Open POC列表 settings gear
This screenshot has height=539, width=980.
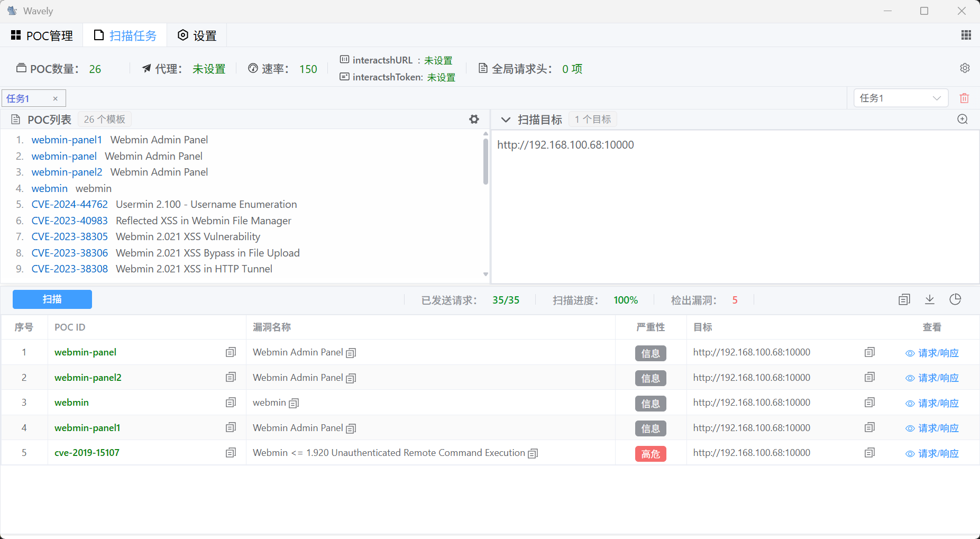(474, 120)
